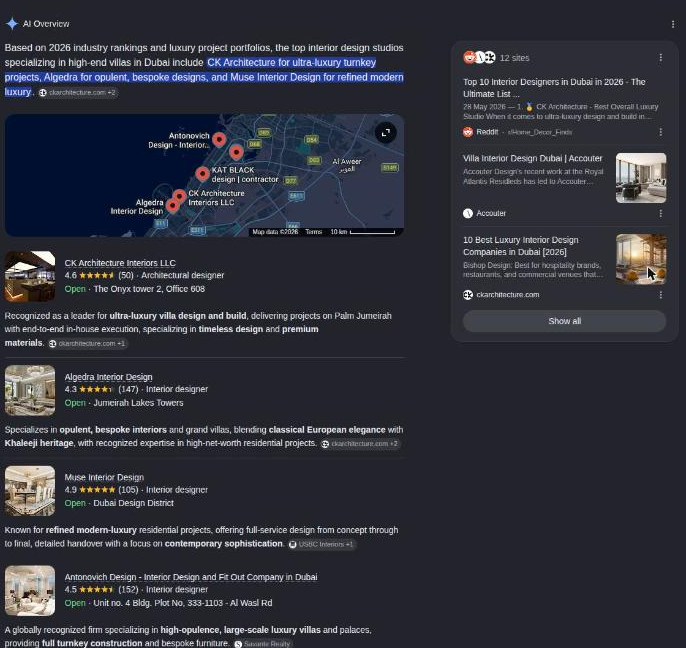
Task: Open the USBC Interiors +1 citation chip
Action: click(x=322, y=544)
